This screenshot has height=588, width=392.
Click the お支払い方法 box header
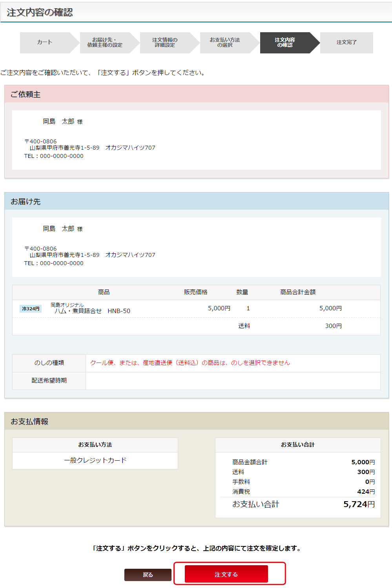95,445
